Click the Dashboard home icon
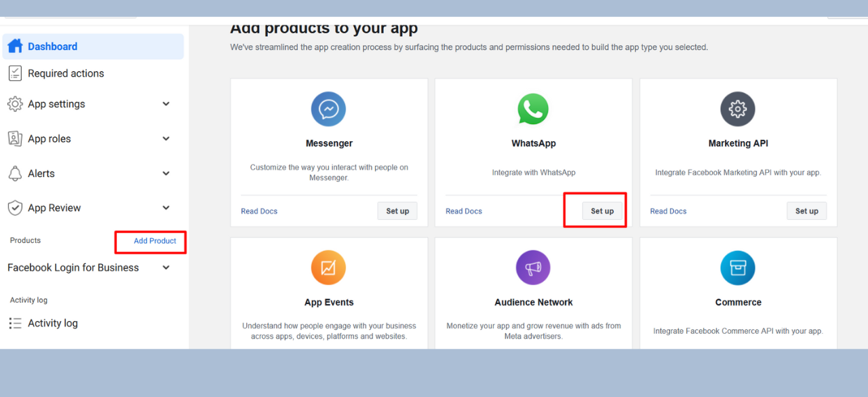Viewport: 868px width, 397px height. coord(14,46)
